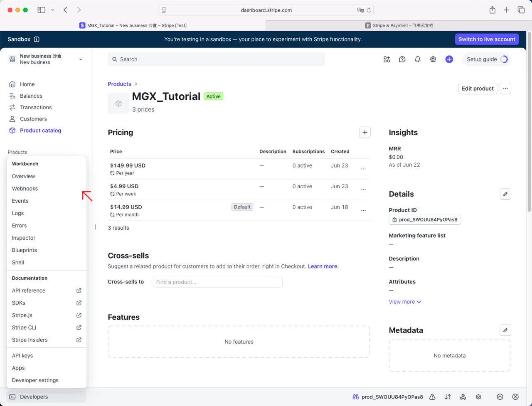This screenshot has height=406, width=532.
Task: Open a new tab with plus icon
Action: (x=506, y=10)
